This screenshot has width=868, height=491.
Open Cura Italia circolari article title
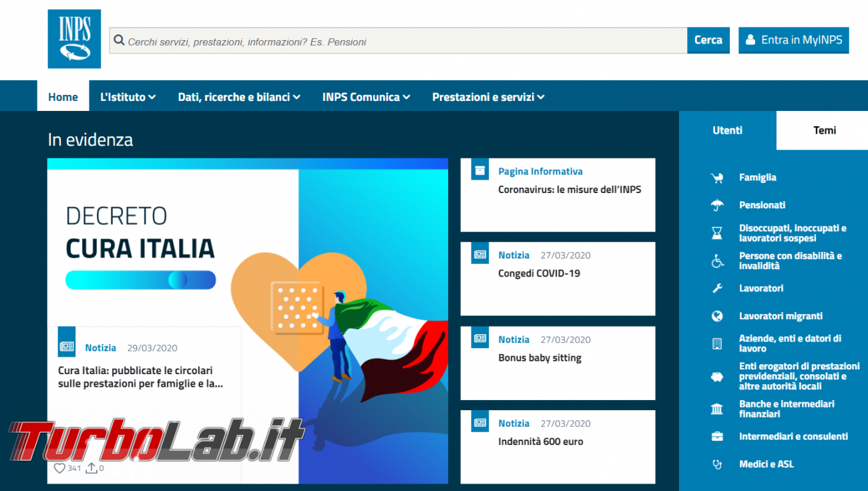pos(141,377)
